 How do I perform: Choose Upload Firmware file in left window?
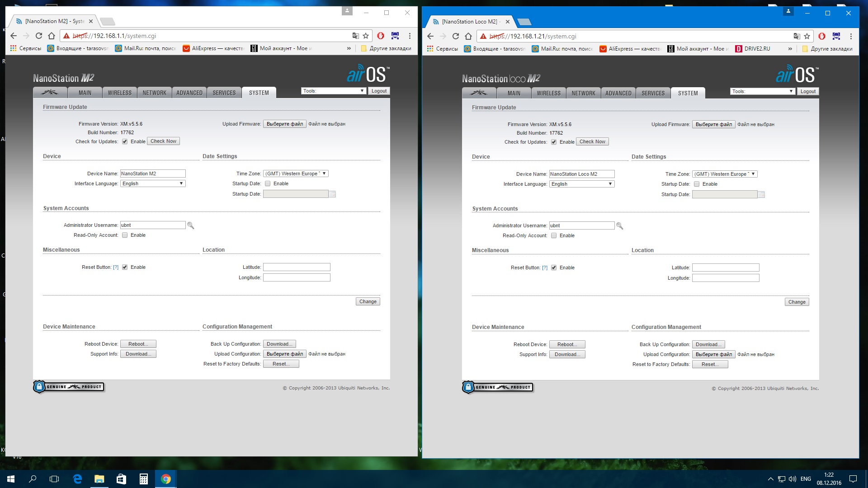click(x=285, y=124)
